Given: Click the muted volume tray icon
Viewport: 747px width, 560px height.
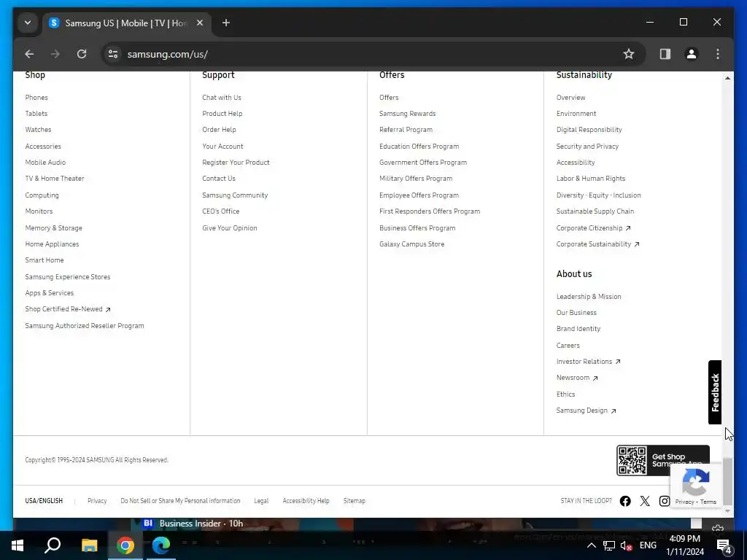Looking at the screenshot, I should [x=627, y=545].
